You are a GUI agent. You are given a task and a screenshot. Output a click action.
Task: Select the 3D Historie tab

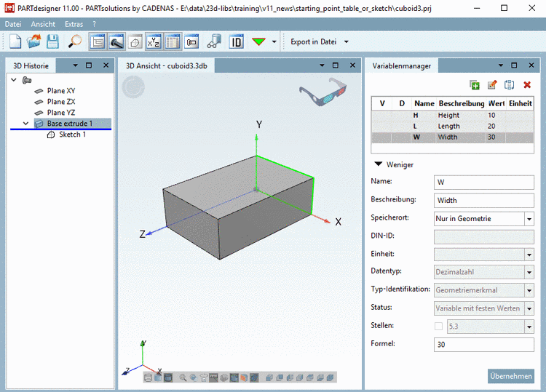coord(31,65)
